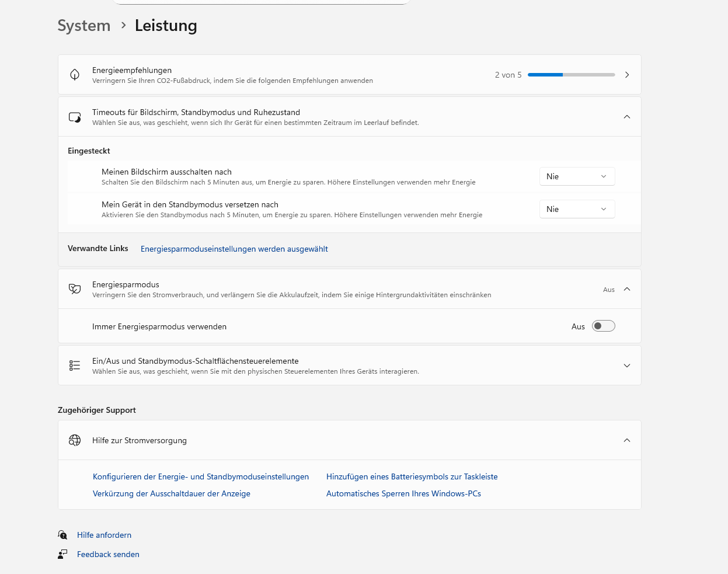
Task: Click the headset icon beside Hilfe anfordern
Action: [x=62, y=535]
